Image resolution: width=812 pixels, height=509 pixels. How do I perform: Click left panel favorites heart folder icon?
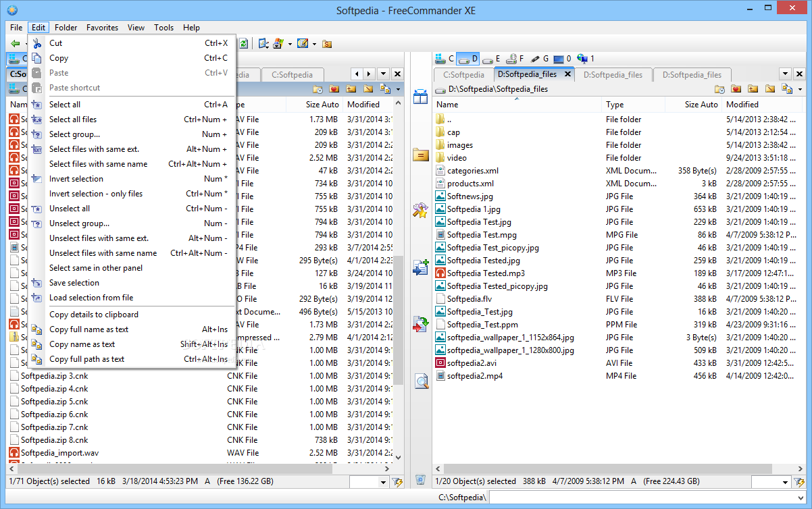(x=334, y=89)
